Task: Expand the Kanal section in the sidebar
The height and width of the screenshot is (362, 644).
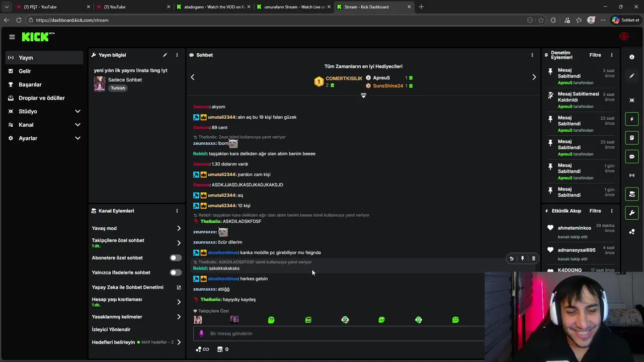Action: pyautogui.click(x=77, y=125)
